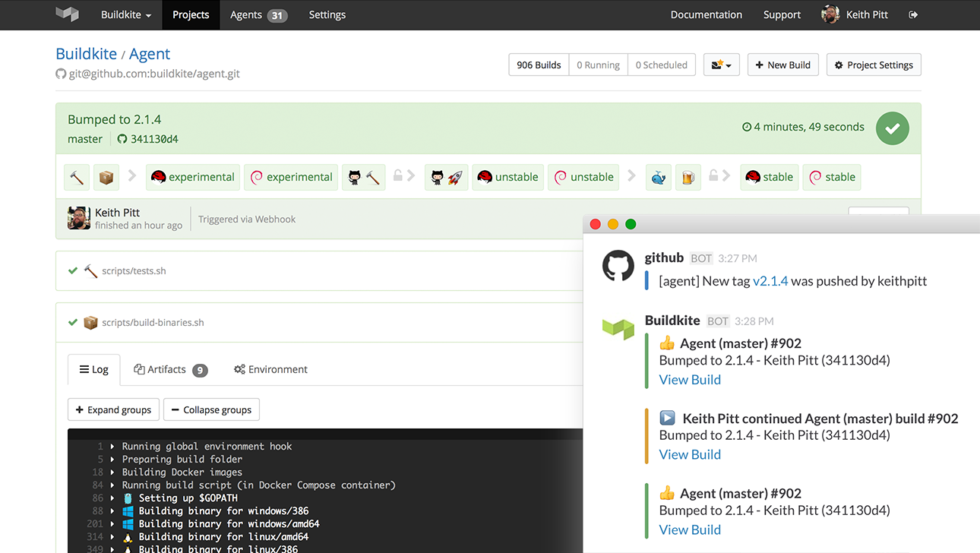Select the Red Hat experimental step
Screen dimensions: 980x553
pyautogui.click(x=193, y=177)
